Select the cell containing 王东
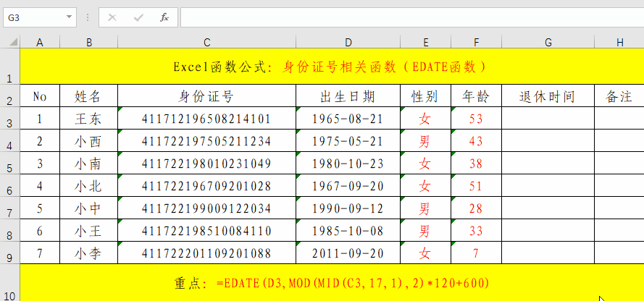The height and width of the screenshot is (301, 644). pyautogui.click(x=88, y=119)
